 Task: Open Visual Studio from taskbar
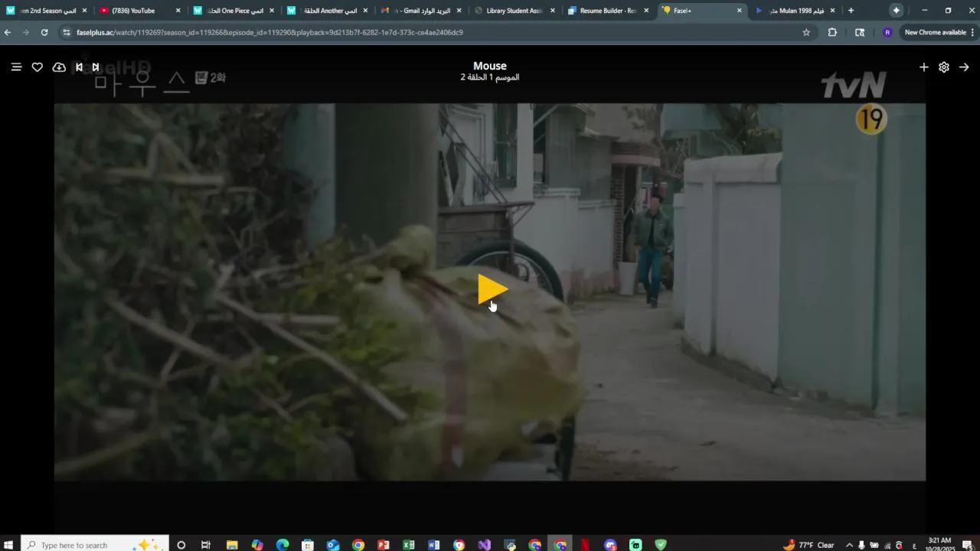(485, 545)
